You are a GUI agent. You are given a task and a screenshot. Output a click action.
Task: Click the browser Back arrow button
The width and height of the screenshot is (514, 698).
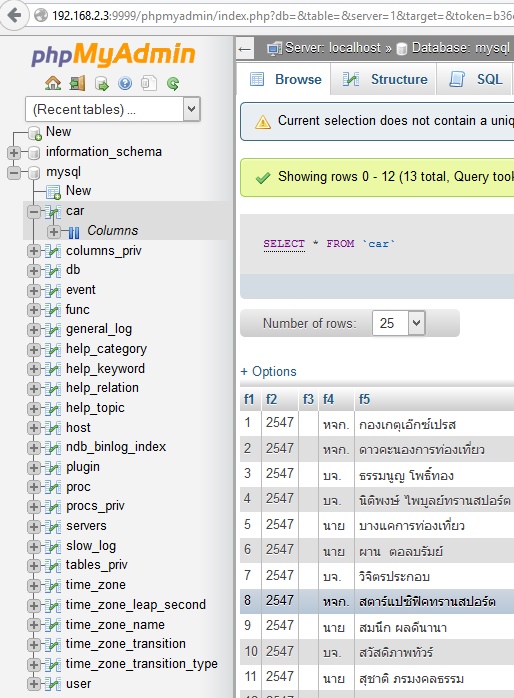pos(14,16)
